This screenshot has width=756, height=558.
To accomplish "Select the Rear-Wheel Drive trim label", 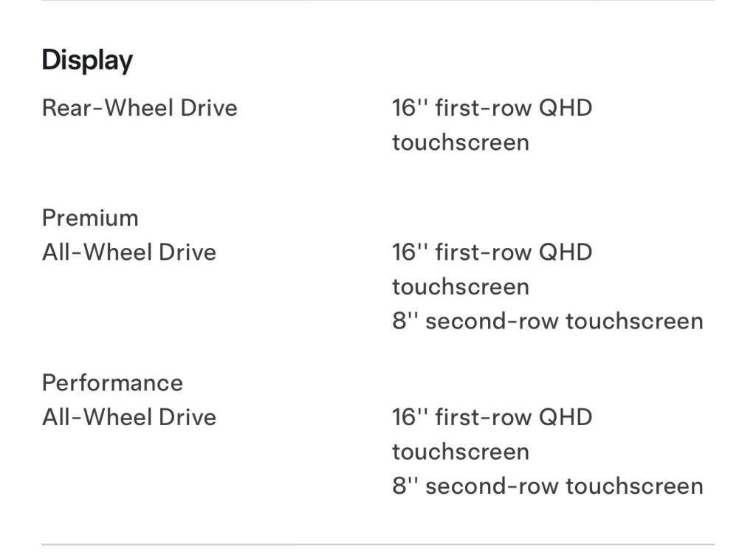I will [x=140, y=108].
